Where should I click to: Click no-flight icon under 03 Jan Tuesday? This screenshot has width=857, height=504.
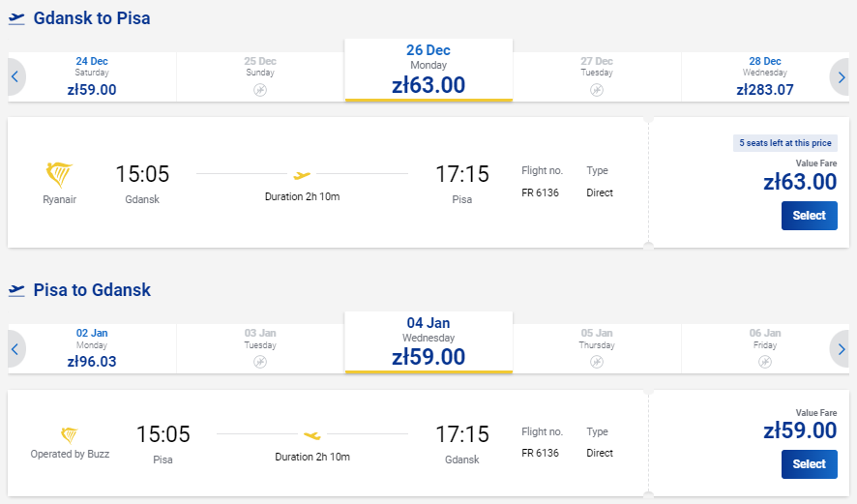click(260, 362)
